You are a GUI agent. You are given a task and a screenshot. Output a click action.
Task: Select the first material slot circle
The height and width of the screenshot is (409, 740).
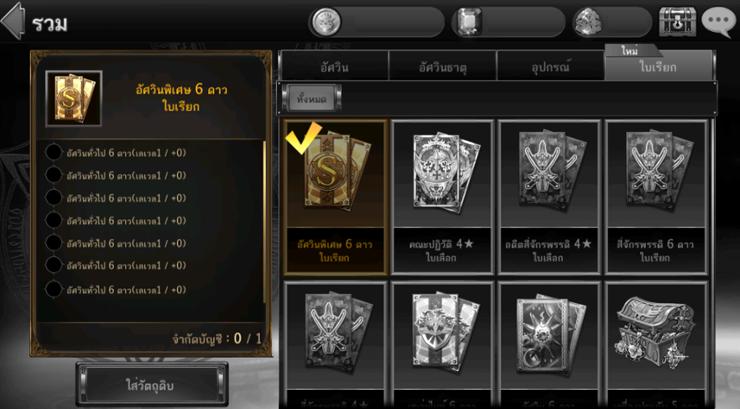(x=53, y=152)
